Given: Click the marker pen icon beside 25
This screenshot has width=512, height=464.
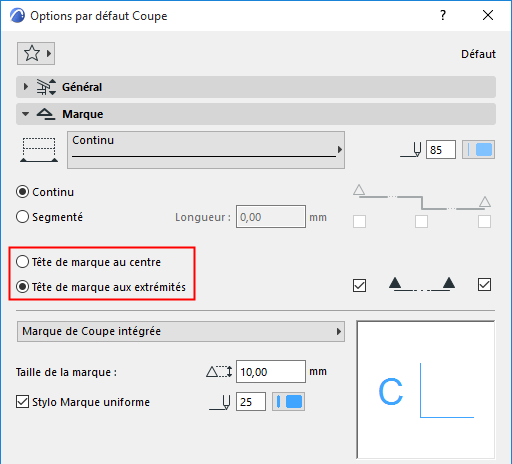Looking at the screenshot, I should (220, 402).
